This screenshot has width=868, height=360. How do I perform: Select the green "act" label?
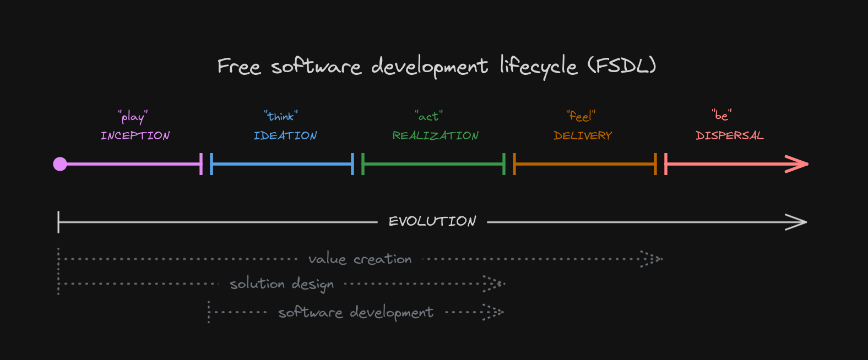[429, 116]
